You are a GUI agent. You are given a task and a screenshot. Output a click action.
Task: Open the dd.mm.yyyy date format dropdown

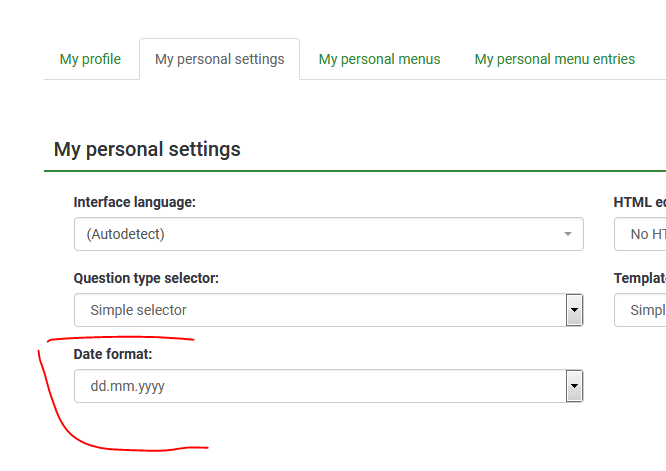[320, 386]
